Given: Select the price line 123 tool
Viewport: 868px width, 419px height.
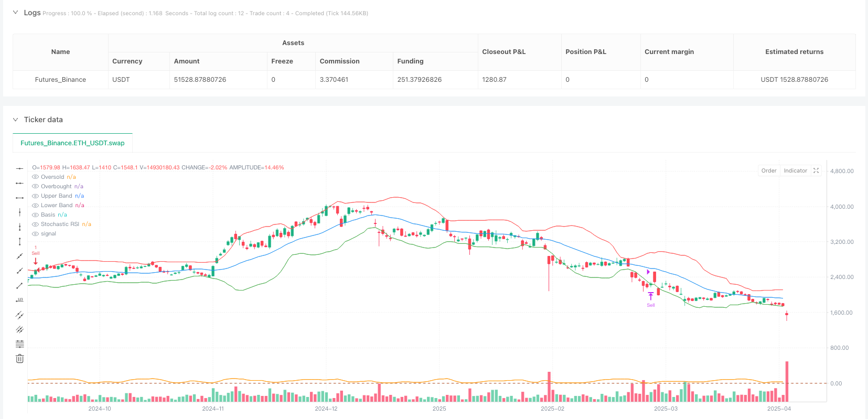Looking at the screenshot, I should 19,300.
